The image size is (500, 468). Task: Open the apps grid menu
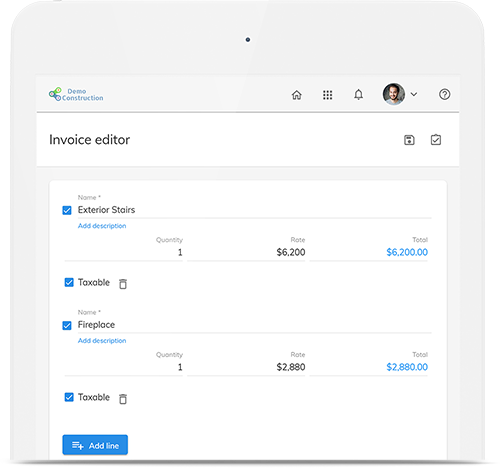point(327,95)
